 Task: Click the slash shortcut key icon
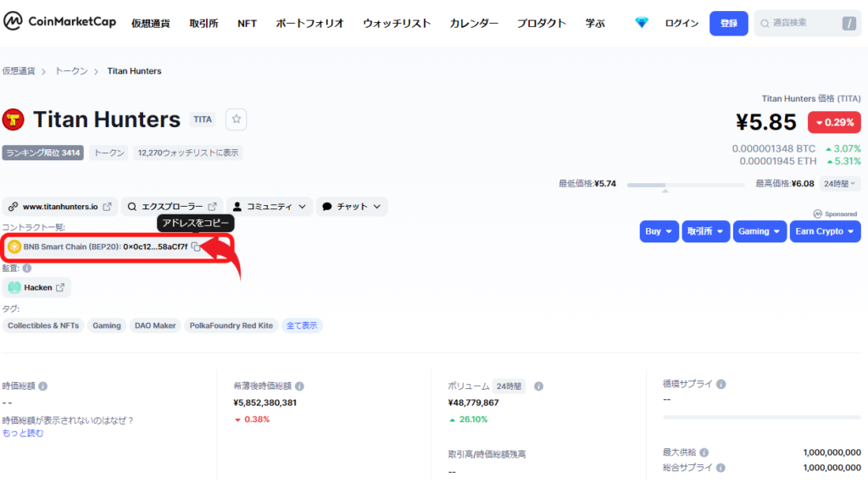click(x=849, y=23)
